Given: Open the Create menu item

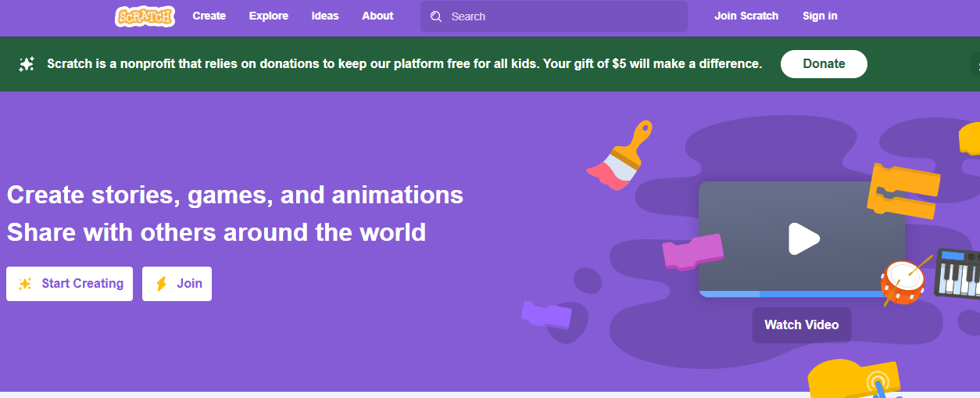Looking at the screenshot, I should point(209,16).
